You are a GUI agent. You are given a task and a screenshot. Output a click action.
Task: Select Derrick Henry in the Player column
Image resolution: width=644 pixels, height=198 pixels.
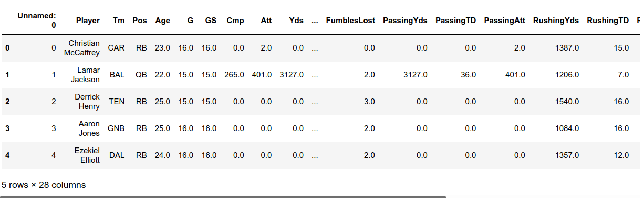pyautogui.click(x=87, y=102)
